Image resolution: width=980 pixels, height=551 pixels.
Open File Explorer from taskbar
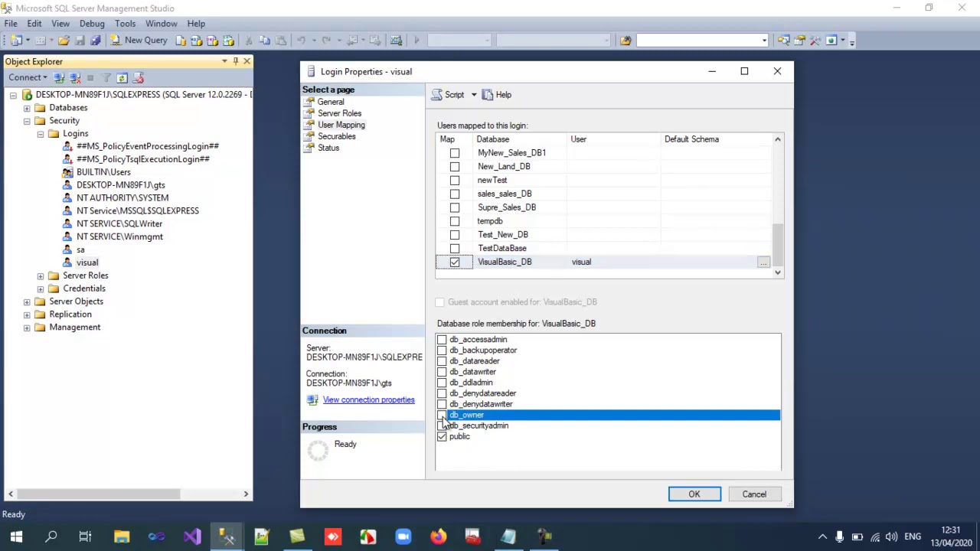point(122,536)
